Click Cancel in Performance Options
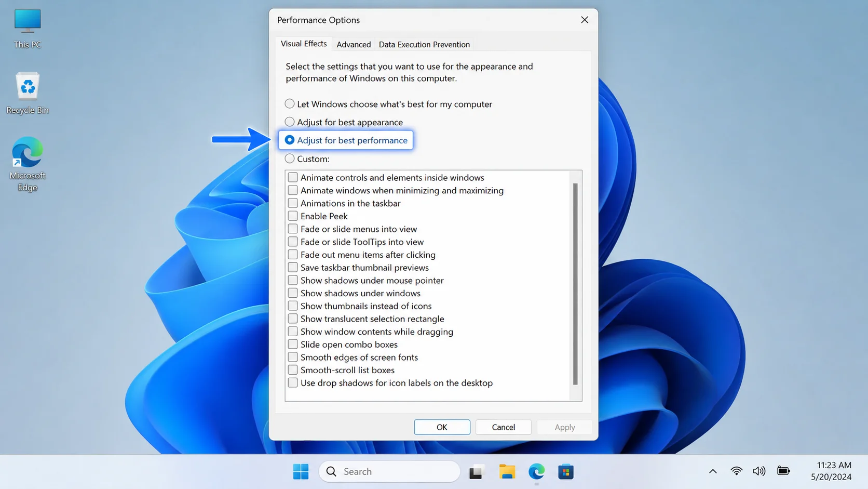The image size is (868, 489). 503,427
